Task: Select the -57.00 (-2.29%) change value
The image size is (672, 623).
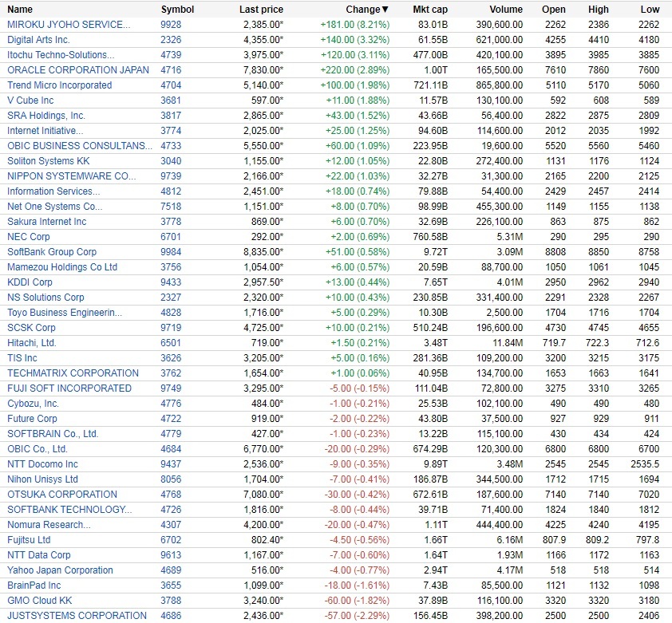Action: 357,616
